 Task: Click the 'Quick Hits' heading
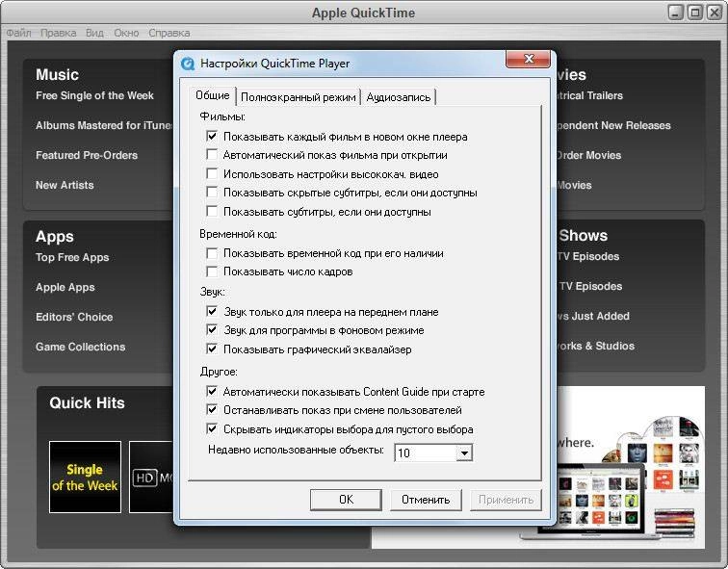point(88,402)
